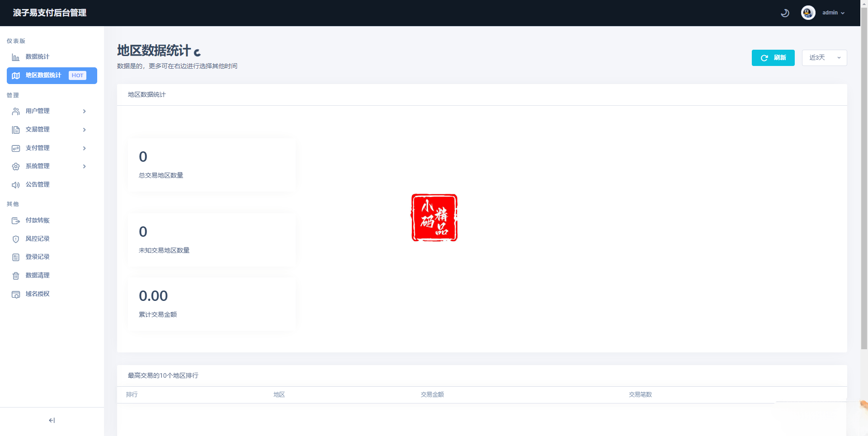Expand the 用户管理 submenu chevron
This screenshot has height=436, width=868.
84,111
